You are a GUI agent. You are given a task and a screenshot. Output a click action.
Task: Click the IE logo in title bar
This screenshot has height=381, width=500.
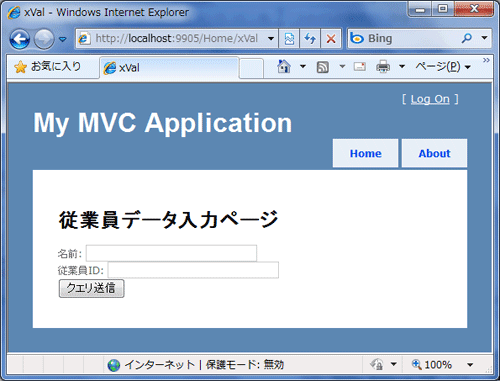click(14, 13)
